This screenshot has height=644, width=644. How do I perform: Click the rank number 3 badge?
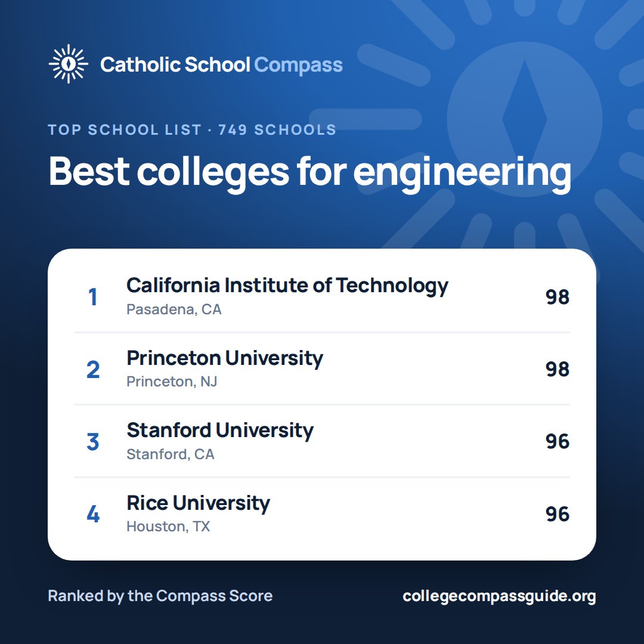[93, 442]
